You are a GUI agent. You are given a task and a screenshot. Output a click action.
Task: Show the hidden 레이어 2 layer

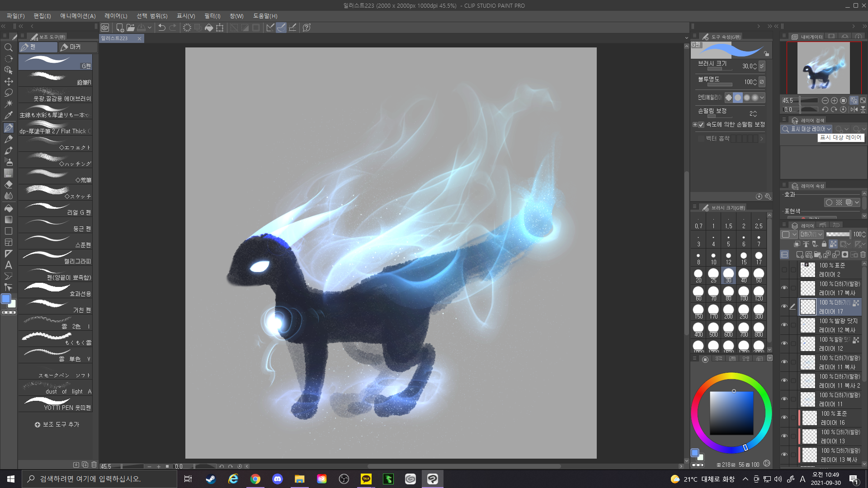[784, 270]
